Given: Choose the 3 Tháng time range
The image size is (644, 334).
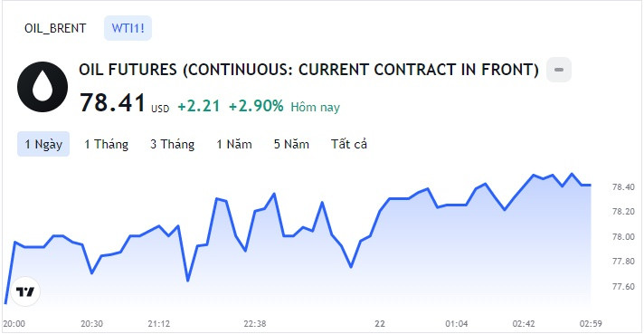Looking at the screenshot, I should (172, 144).
